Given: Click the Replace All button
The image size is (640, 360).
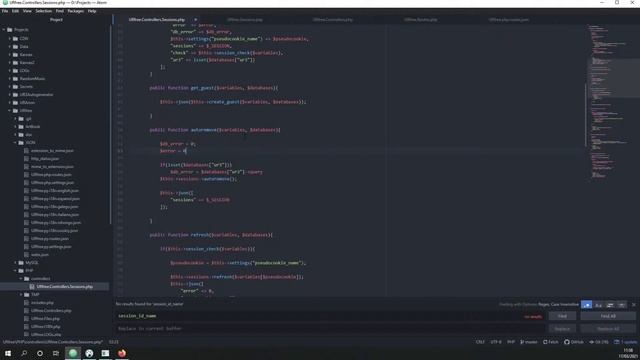Looking at the screenshot, I should point(608,329).
